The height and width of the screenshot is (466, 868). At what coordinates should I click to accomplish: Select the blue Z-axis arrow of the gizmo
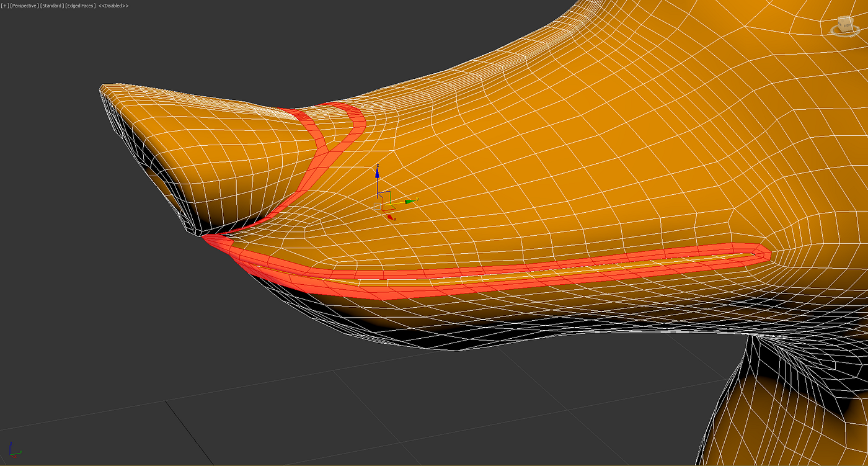pos(377,173)
